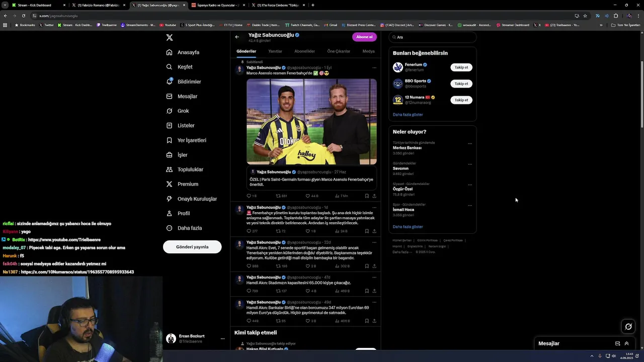The width and height of the screenshot is (644, 362).
Task: Follow Fenerium with Takip et
Action: [x=461, y=67]
